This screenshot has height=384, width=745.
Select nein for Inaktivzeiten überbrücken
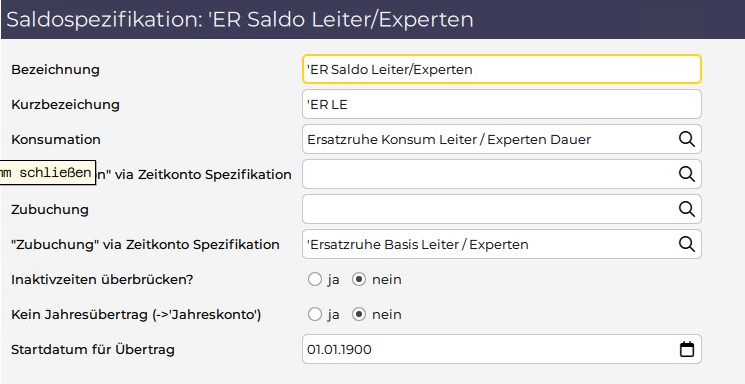[x=359, y=279]
